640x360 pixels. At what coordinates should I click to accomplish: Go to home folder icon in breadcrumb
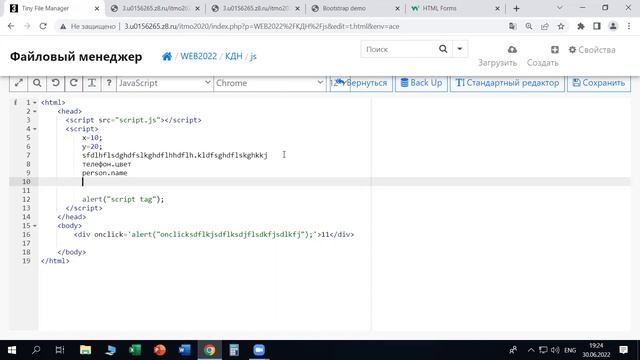click(167, 56)
